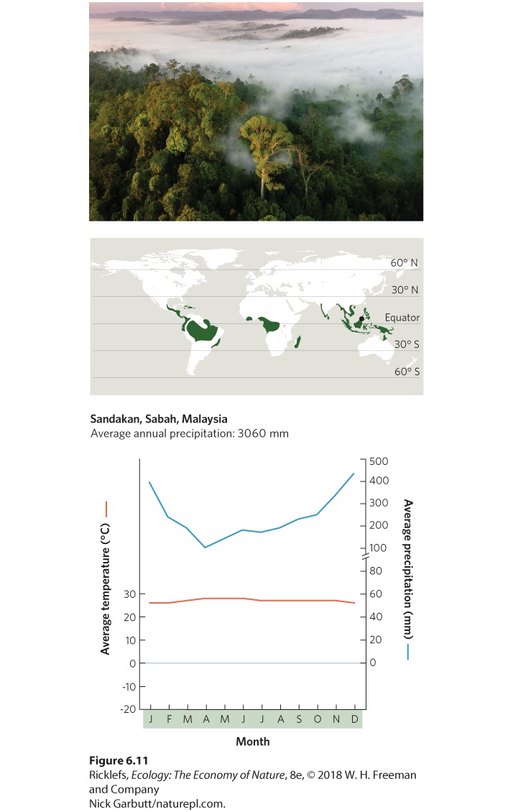
Task: Click the Equator label on the map
Action: pyautogui.click(x=402, y=318)
